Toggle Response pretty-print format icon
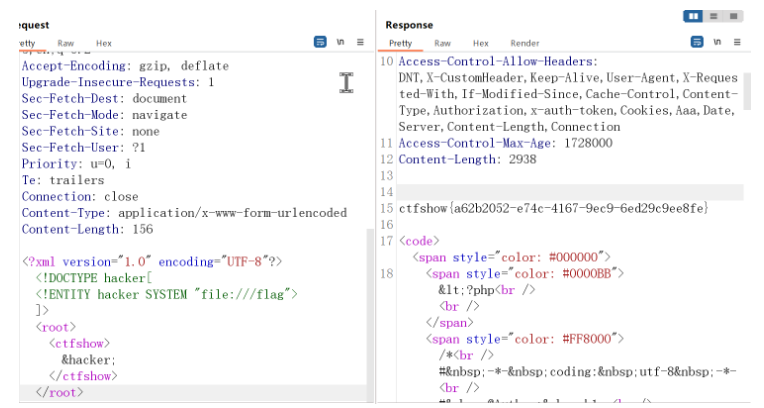This screenshot has height=408, width=764. (697, 42)
